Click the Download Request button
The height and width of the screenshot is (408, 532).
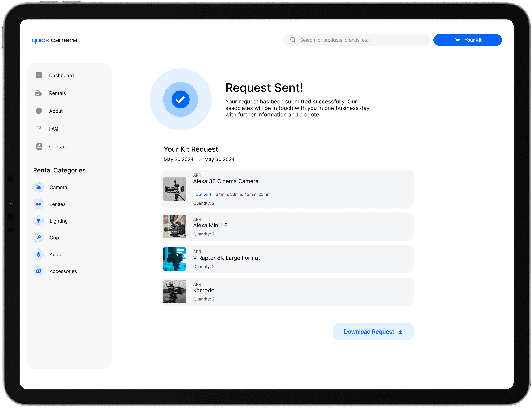[x=373, y=332]
